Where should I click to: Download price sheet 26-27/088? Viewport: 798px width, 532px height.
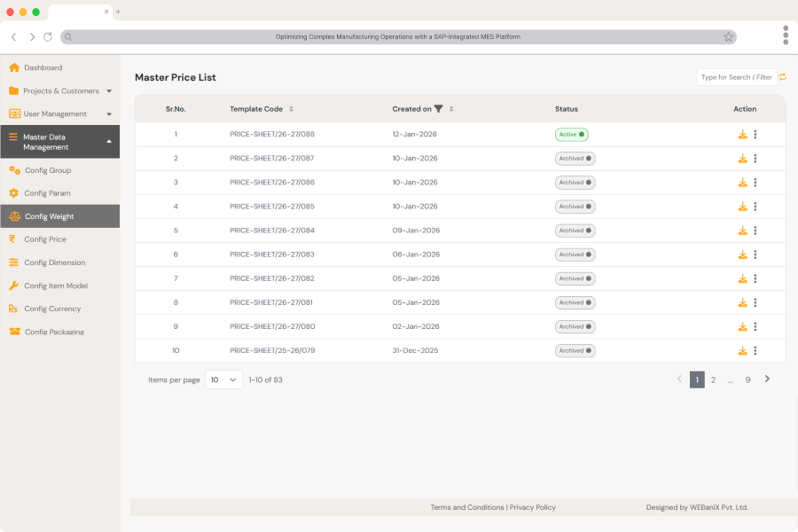(742, 135)
